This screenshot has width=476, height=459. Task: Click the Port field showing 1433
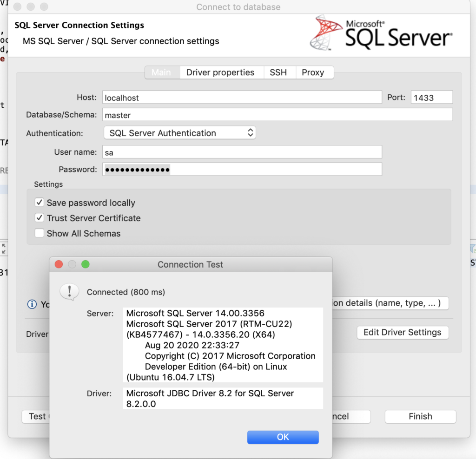(x=432, y=98)
